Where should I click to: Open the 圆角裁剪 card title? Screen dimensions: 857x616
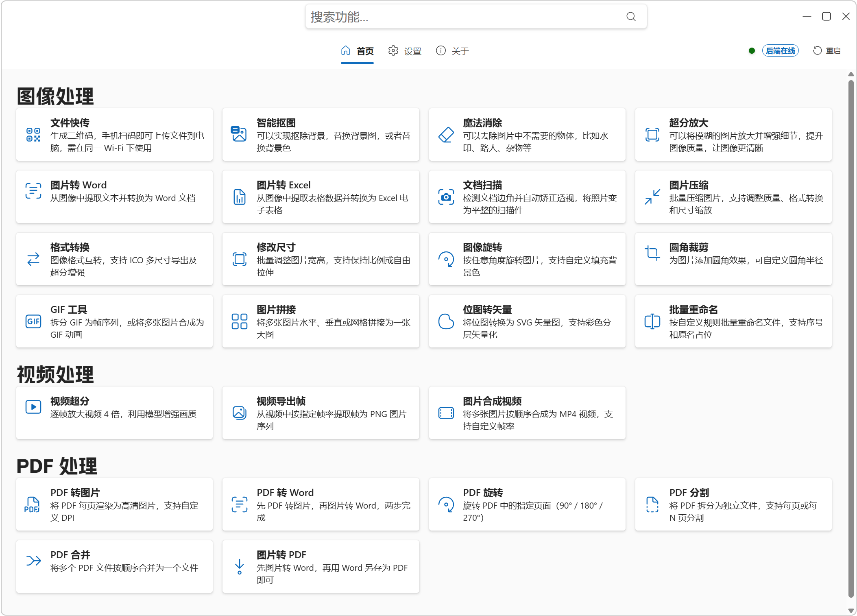689,247
